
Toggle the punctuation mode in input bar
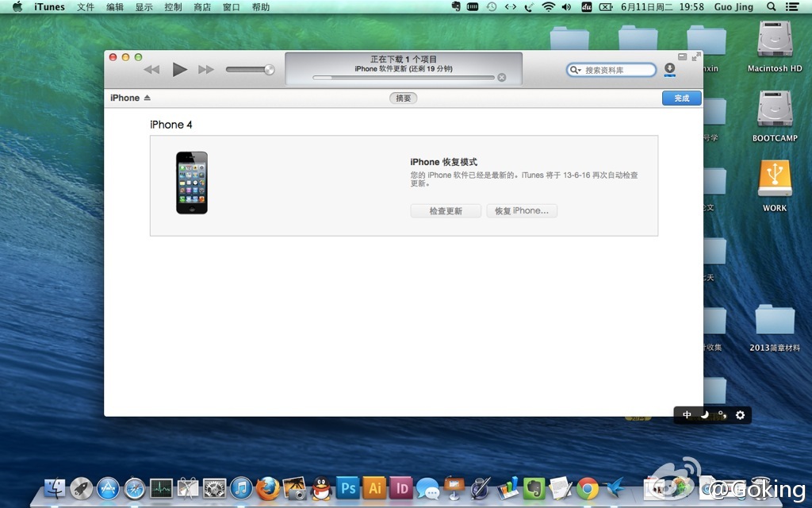[x=722, y=414]
